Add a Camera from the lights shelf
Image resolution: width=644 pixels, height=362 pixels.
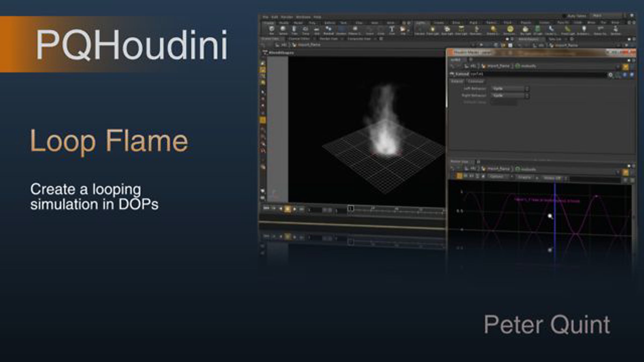click(x=419, y=30)
